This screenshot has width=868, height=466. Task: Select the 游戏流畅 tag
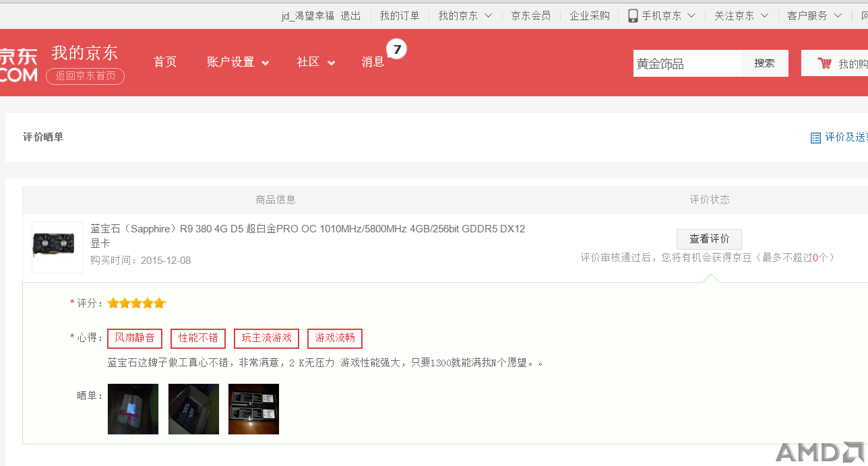[335, 338]
